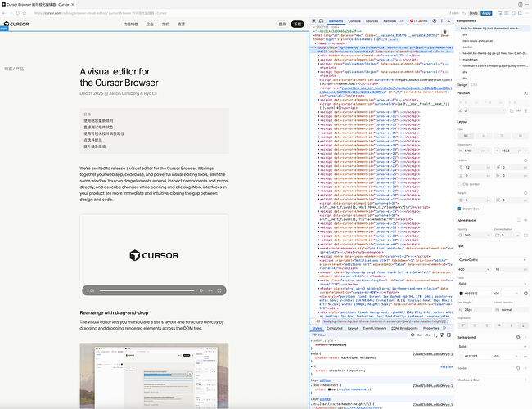Screen dimensions: 532x409
Task: Click the new style rule plus icon in Styles
Action: click(x=435, y=335)
